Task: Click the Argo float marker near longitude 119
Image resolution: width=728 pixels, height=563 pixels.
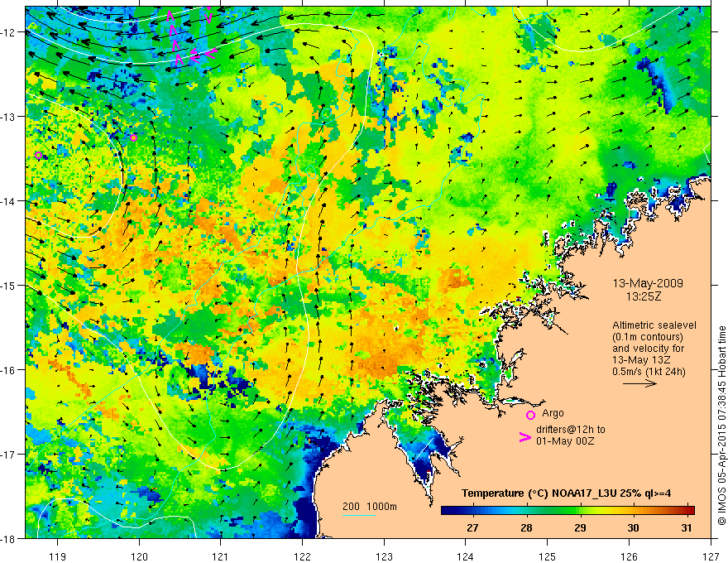Action: tap(39, 155)
